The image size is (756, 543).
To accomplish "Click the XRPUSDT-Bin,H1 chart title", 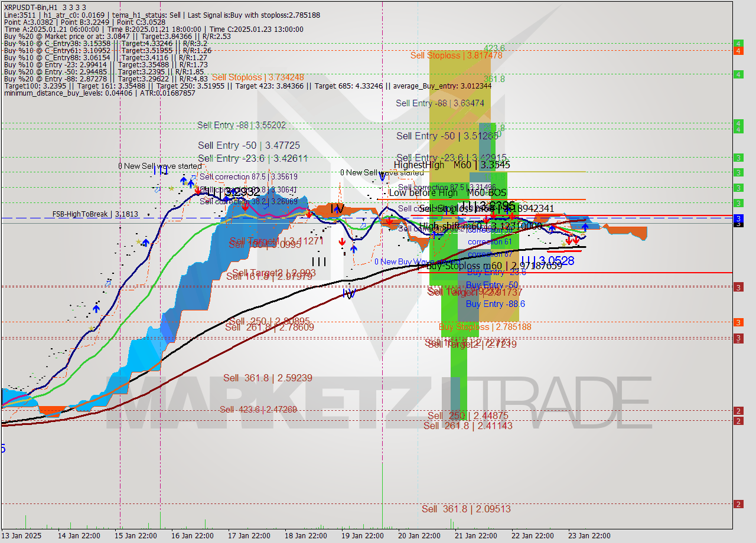I will click(x=45, y=6).
